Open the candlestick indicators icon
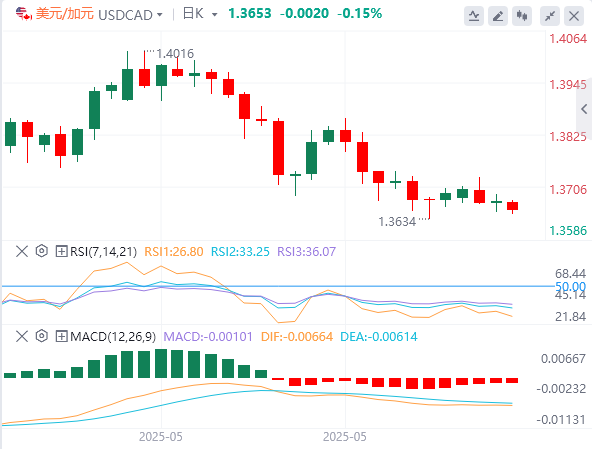 [x=522, y=16]
